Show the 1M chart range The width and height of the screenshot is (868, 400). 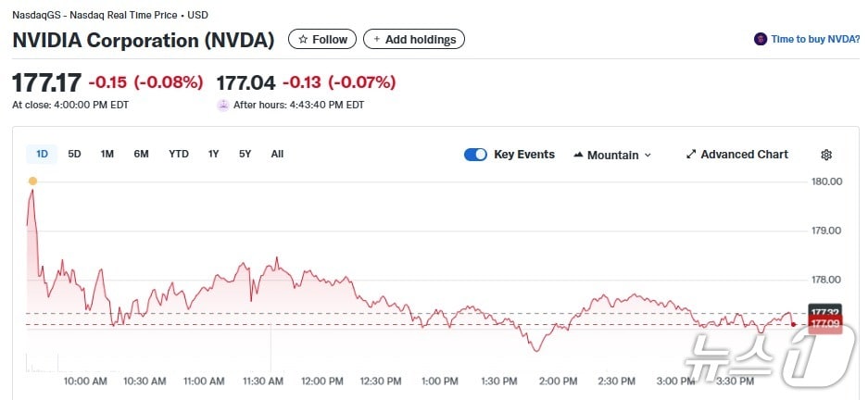(107, 154)
